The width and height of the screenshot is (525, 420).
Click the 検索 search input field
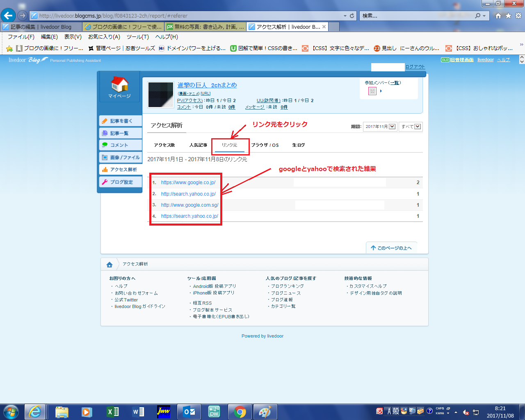coord(416,16)
